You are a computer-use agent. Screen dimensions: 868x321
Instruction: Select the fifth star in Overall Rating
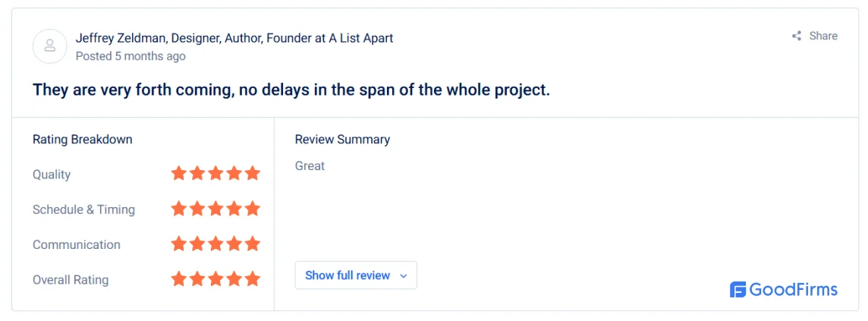[253, 279]
